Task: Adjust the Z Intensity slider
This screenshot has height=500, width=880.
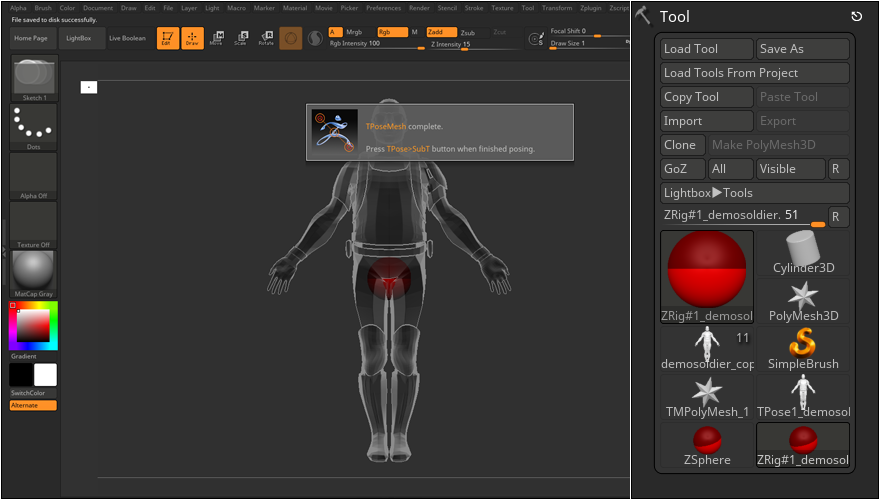Action: 475,44
